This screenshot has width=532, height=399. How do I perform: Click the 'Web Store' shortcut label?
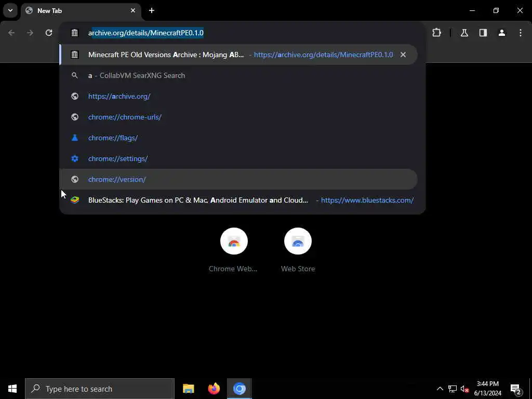click(x=298, y=269)
